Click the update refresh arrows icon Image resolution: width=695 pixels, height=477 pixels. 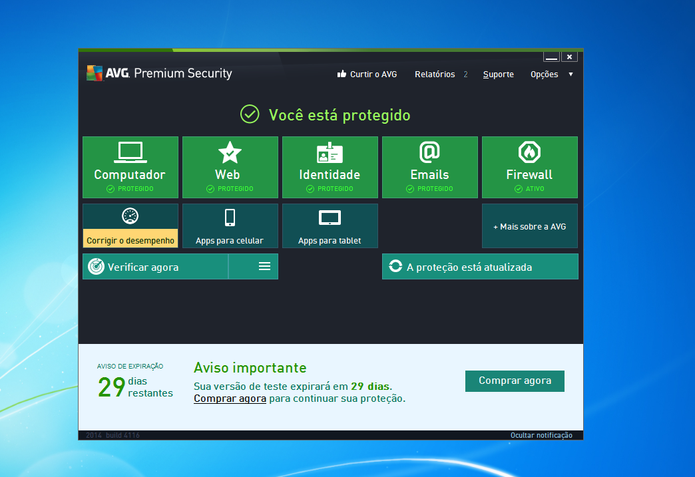click(x=395, y=266)
